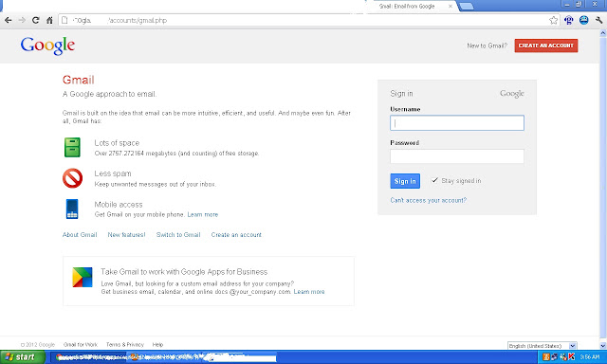Open Can't access your account link
The height and width of the screenshot is (364, 607).
point(428,200)
